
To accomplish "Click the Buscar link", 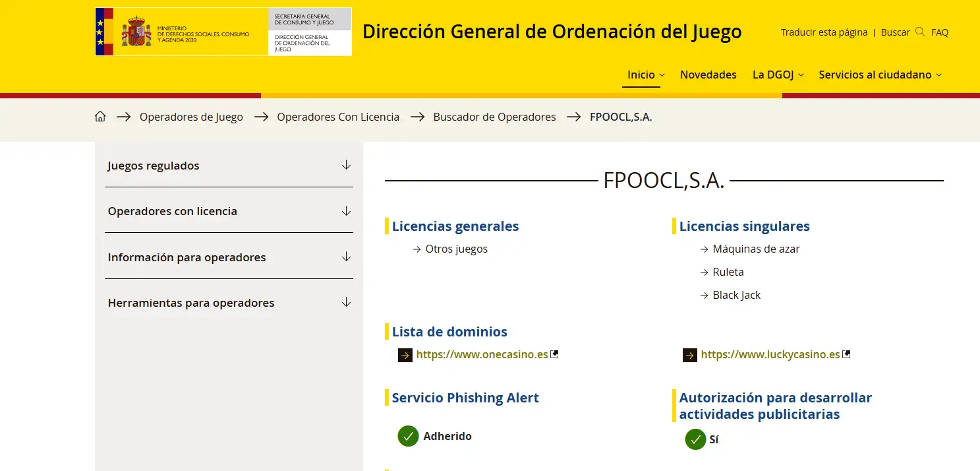I will coord(895,32).
